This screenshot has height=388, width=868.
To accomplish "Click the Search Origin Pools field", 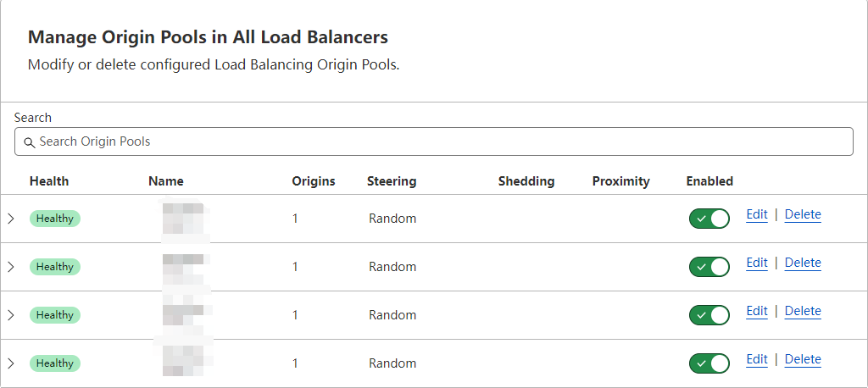I will pos(441,141).
